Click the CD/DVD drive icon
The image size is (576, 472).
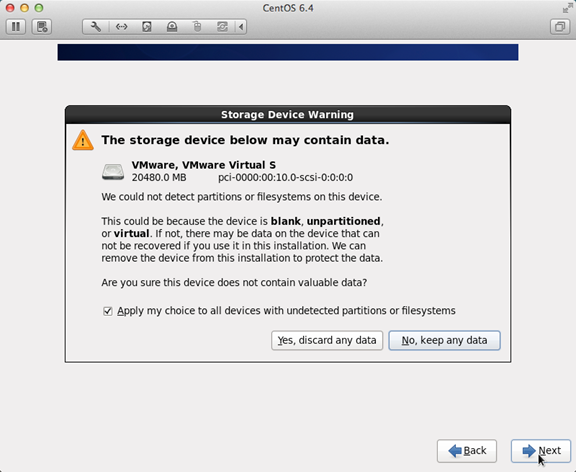pyautogui.click(x=172, y=27)
